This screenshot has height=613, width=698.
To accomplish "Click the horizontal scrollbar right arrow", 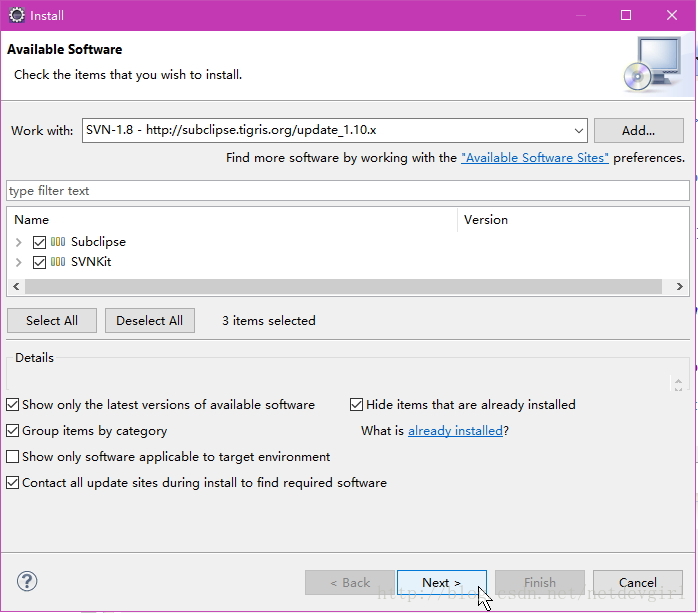I will pyautogui.click(x=679, y=286).
